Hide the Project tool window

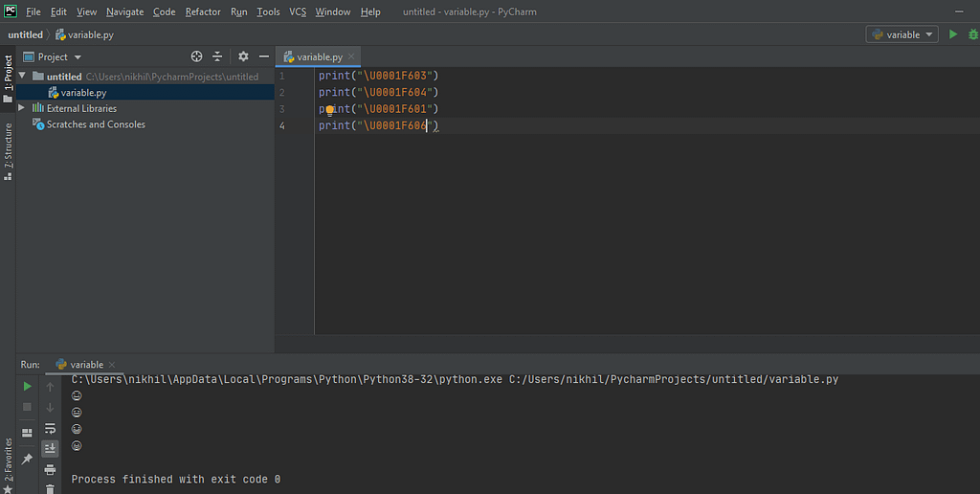click(x=264, y=56)
